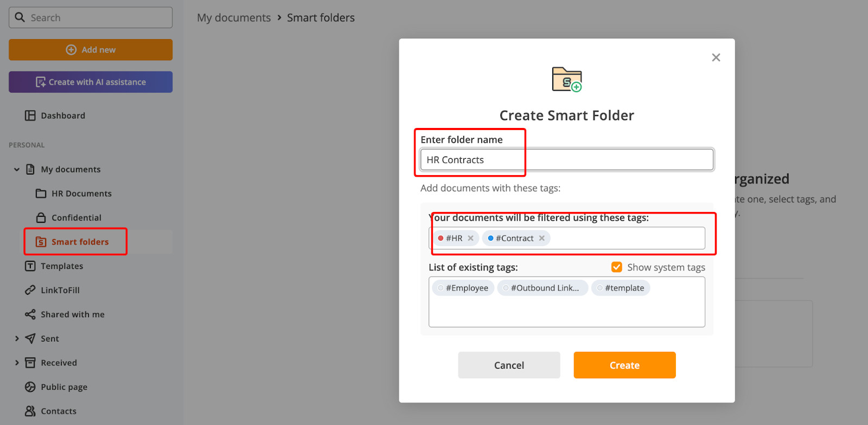Screen dimensions: 868x425
Task: Click the HR Documents folder icon
Action: 41,194
